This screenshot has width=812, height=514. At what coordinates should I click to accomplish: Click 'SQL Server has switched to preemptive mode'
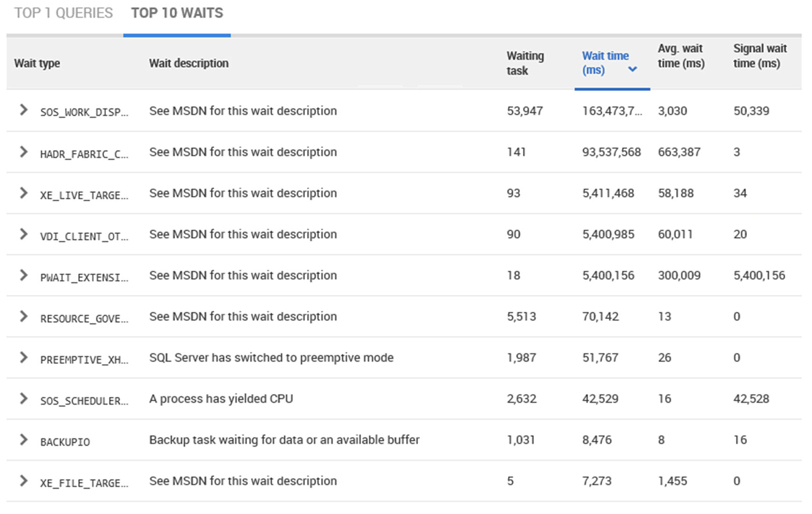tap(271, 357)
